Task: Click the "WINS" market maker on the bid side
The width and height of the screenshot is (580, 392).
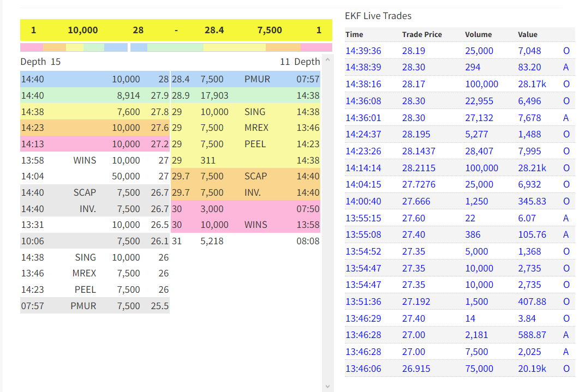Action: [x=85, y=160]
